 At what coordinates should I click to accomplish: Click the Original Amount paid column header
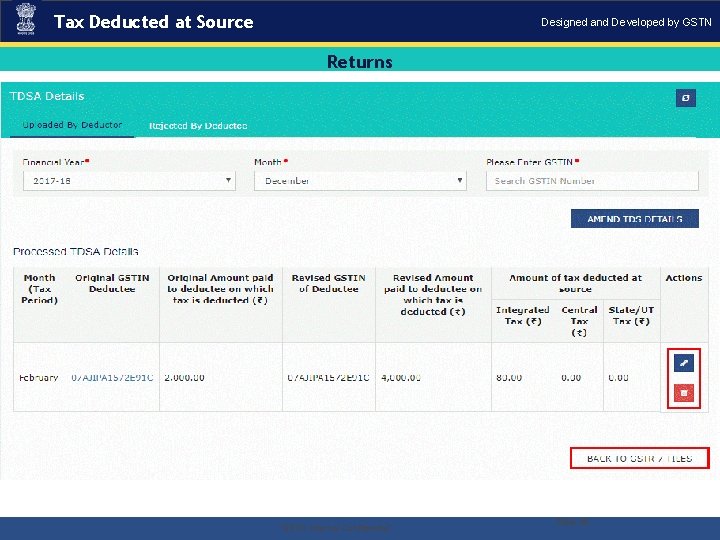220,289
